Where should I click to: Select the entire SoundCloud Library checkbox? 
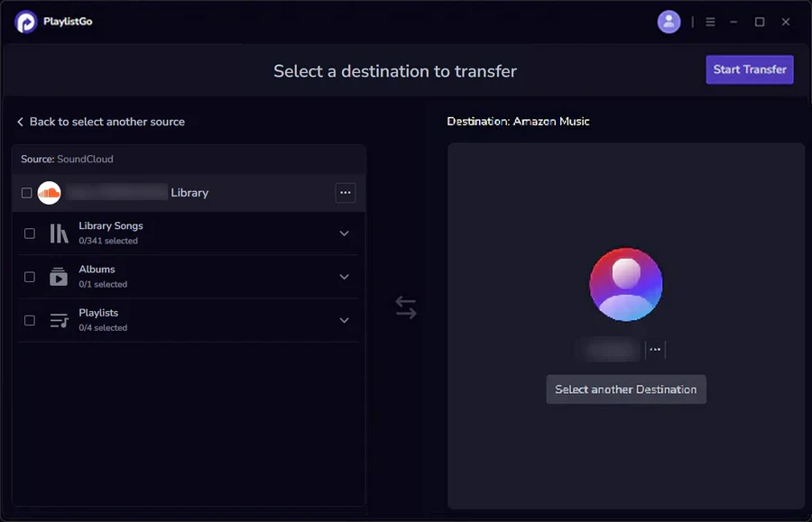(26, 193)
